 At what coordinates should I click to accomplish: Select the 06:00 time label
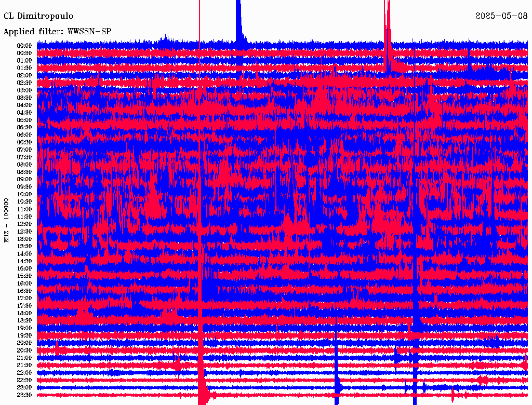click(24, 135)
